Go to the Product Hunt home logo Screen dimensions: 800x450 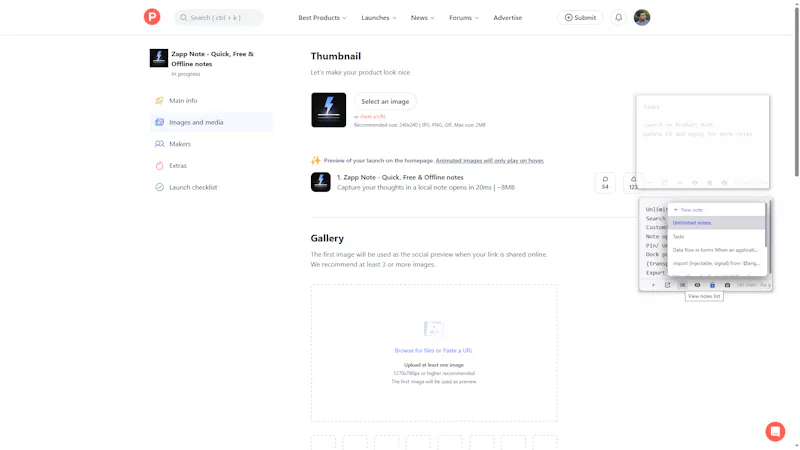tap(152, 17)
